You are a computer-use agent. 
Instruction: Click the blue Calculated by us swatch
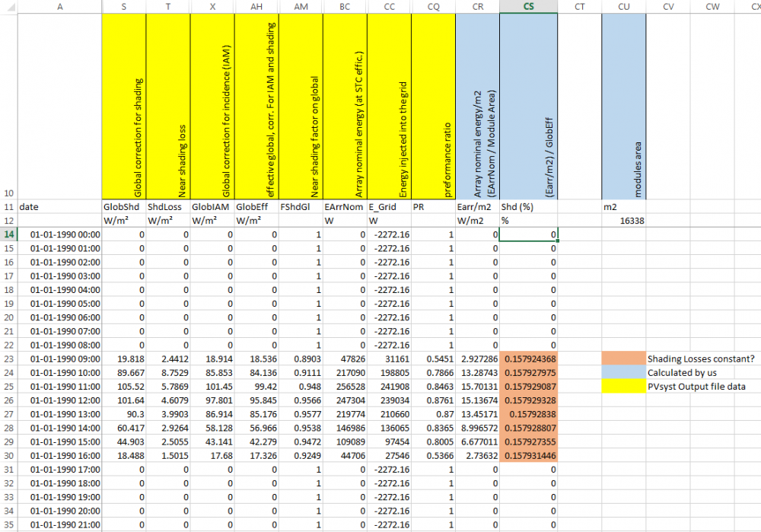point(622,373)
